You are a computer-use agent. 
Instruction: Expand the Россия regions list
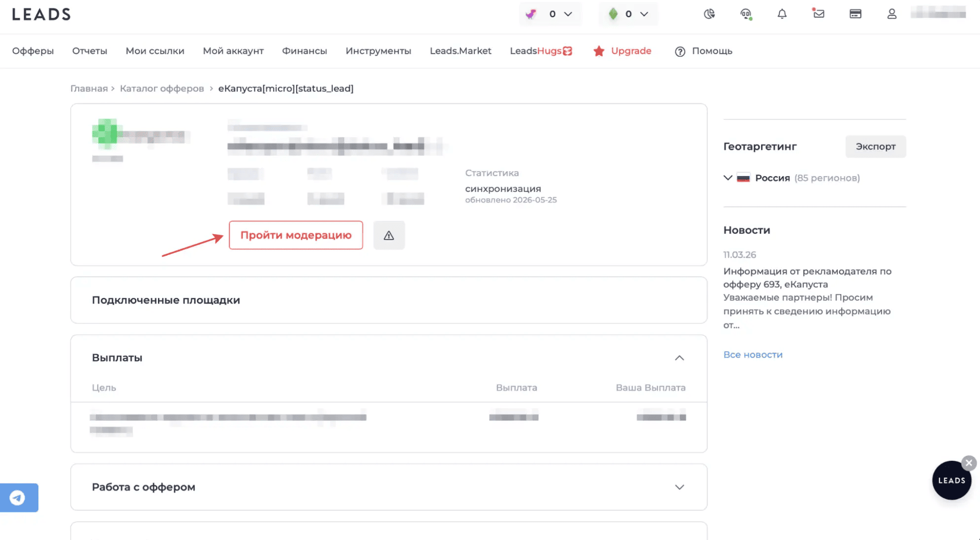coord(728,178)
